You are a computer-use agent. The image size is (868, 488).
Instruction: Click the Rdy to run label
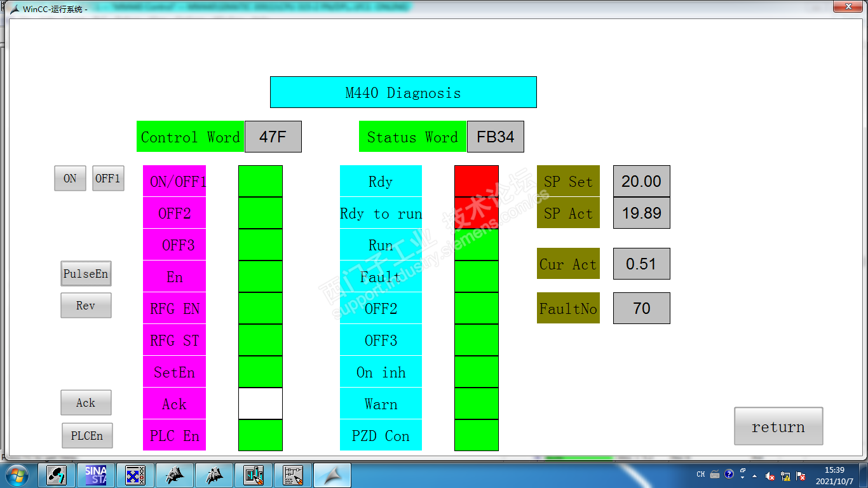381,213
